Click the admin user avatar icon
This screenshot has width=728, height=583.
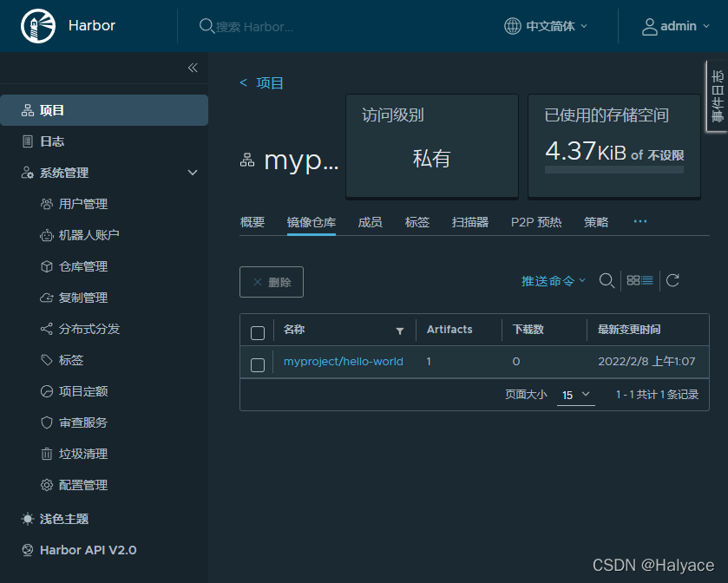click(x=649, y=26)
